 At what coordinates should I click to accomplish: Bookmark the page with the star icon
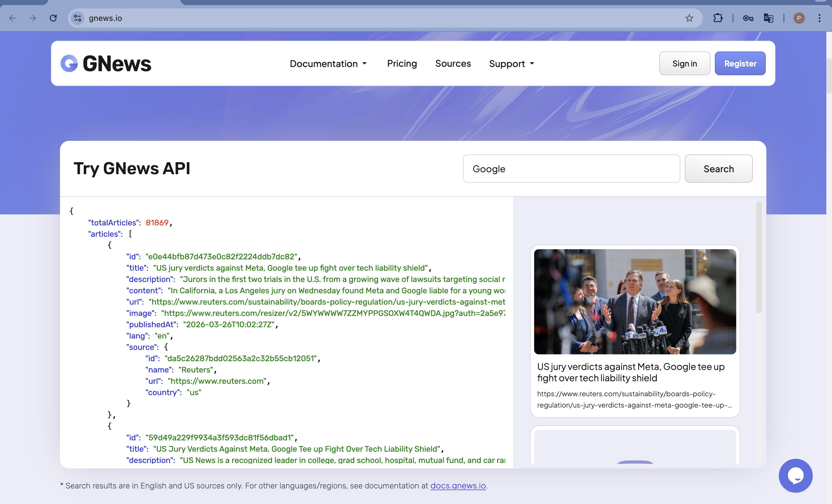tap(689, 18)
